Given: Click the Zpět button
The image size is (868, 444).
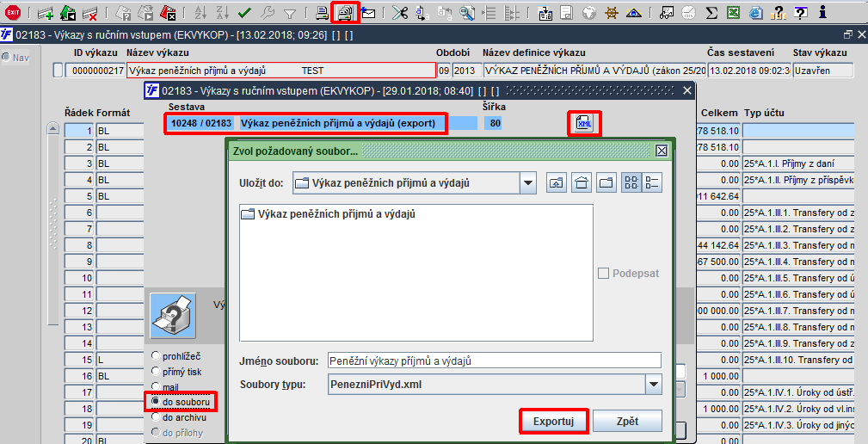Looking at the screenshot, I should (627, 422).
